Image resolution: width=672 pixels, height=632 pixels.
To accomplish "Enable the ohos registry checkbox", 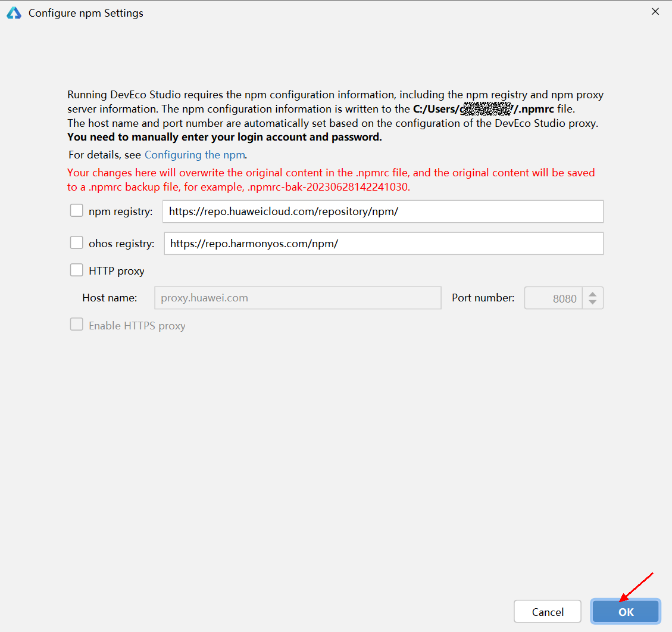I will tap(76, 242).
